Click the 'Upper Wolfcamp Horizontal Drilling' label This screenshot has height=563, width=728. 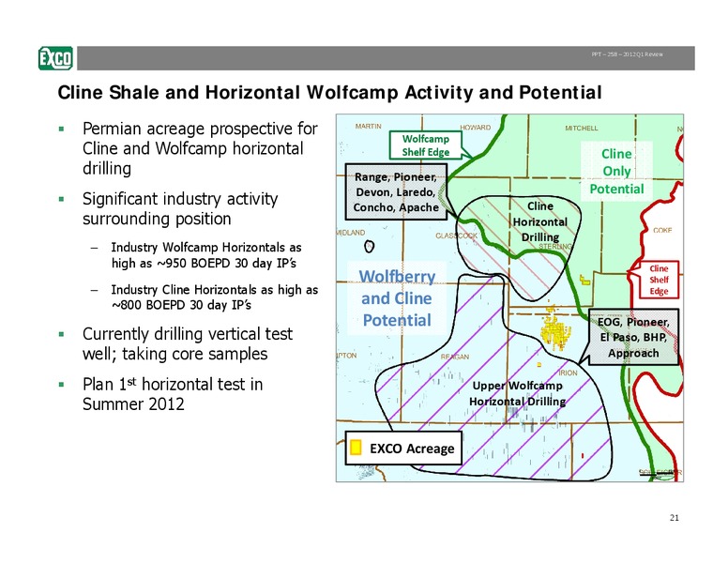click(517, 393)
